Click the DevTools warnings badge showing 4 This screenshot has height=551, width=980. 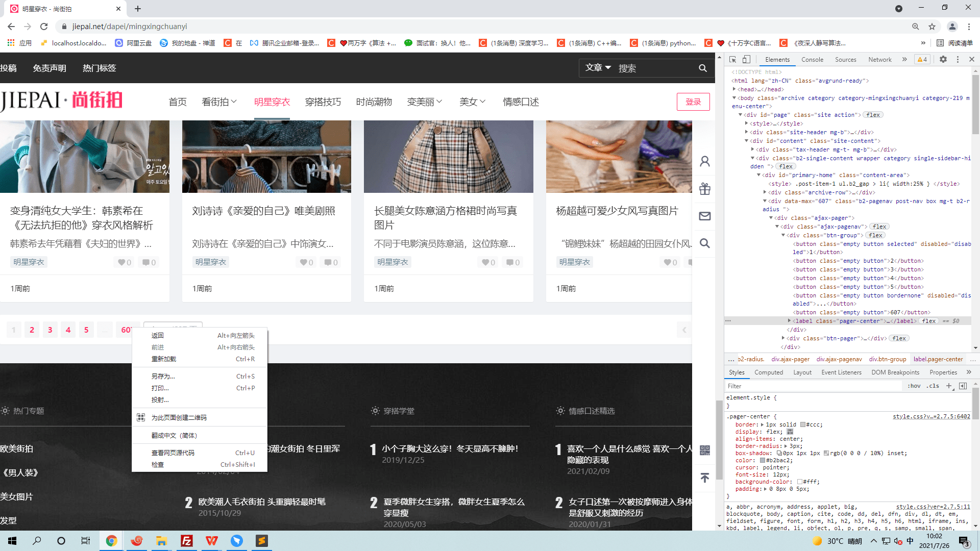[922, 60]
